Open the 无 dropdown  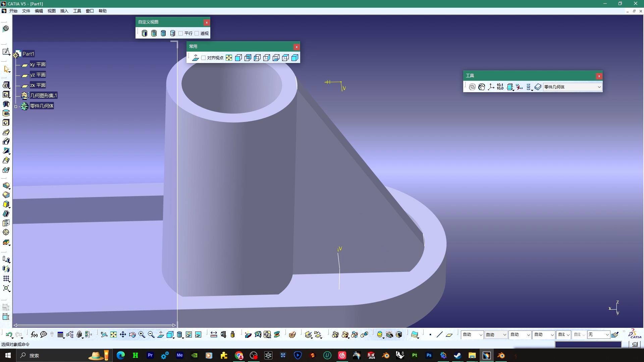click(x=598, y=335)
